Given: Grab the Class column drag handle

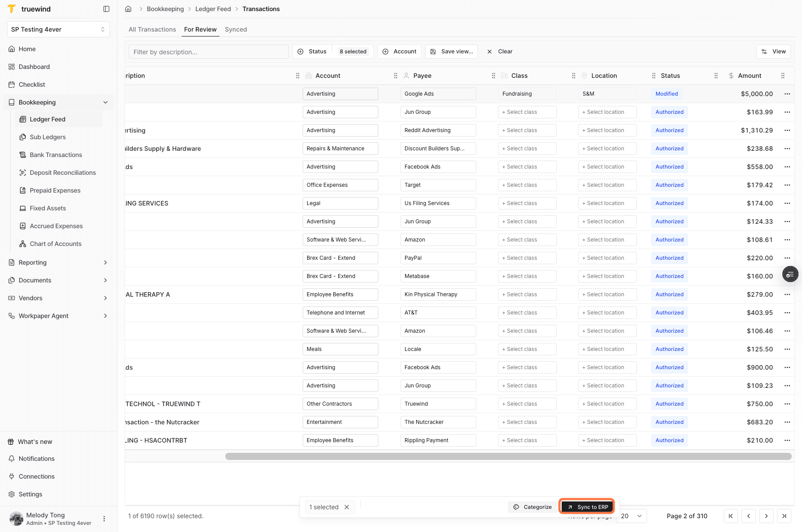Looking at the screenshot, I should click(x=574, y=76).
